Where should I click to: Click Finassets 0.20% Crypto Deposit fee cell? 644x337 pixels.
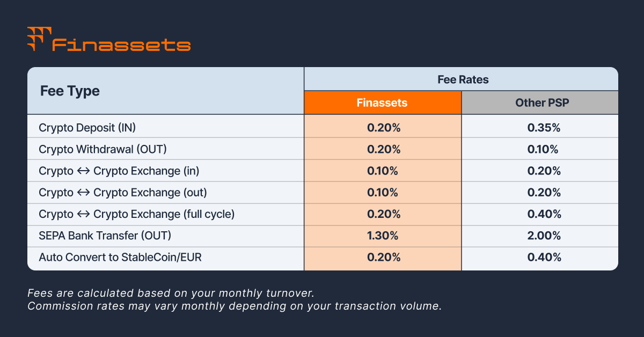click(x=382, y=128)
